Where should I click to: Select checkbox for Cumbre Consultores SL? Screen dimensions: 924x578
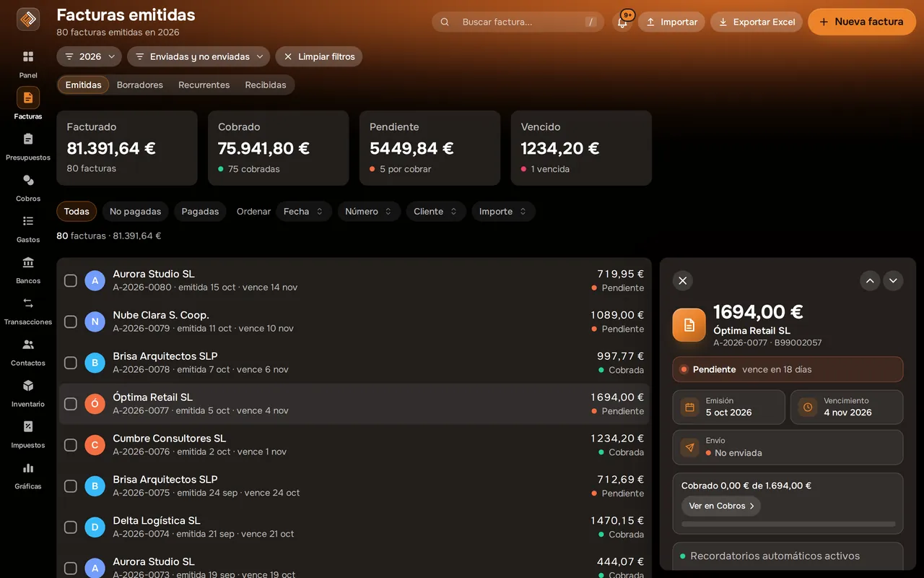71,445
